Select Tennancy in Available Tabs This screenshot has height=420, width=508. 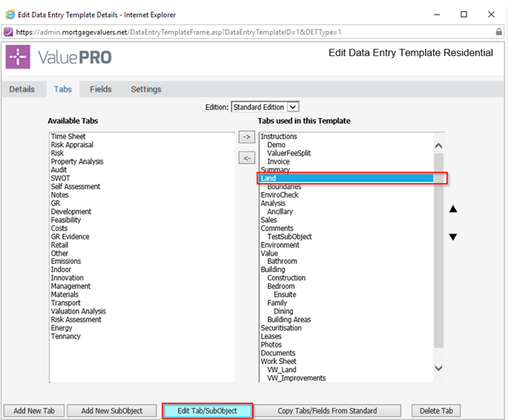65,336
